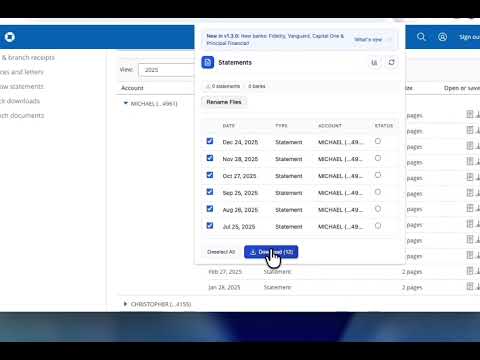Click the status circle for Aug statement

[378, 209]
